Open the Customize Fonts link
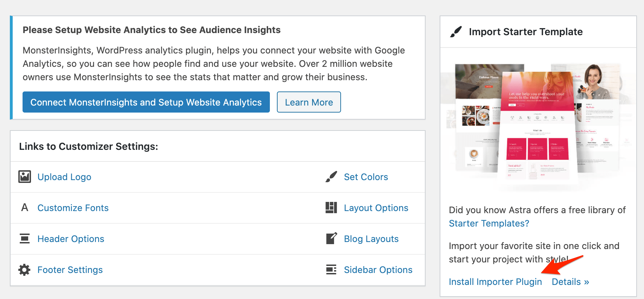This screenshot has height=299, width=644. click(x=73, y=208)
